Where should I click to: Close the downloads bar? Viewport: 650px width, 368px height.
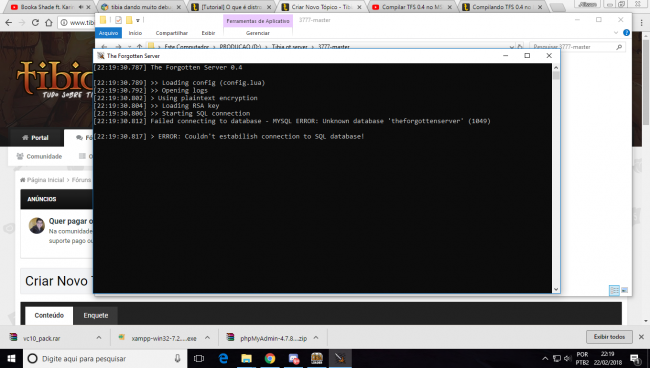(x=641, y=337)
